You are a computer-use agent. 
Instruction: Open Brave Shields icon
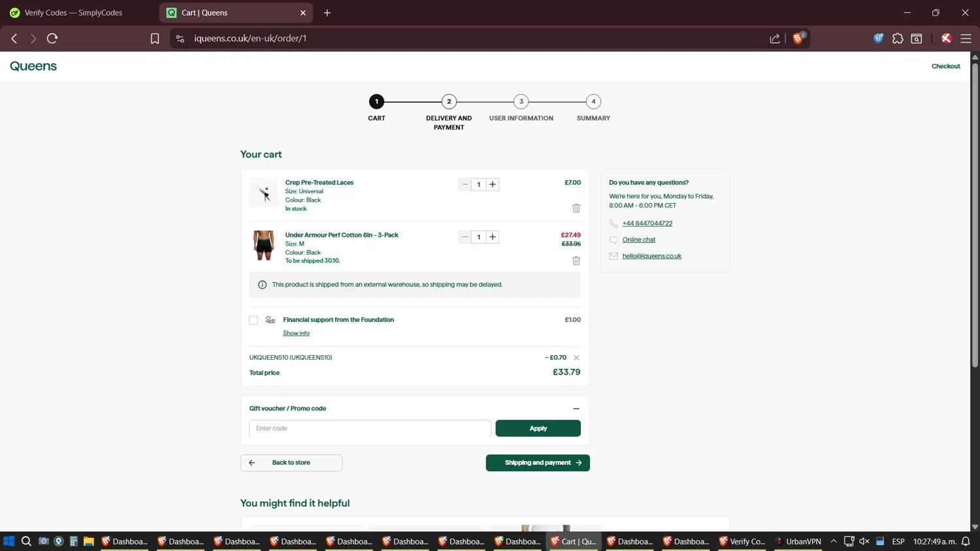coord(798,38)
